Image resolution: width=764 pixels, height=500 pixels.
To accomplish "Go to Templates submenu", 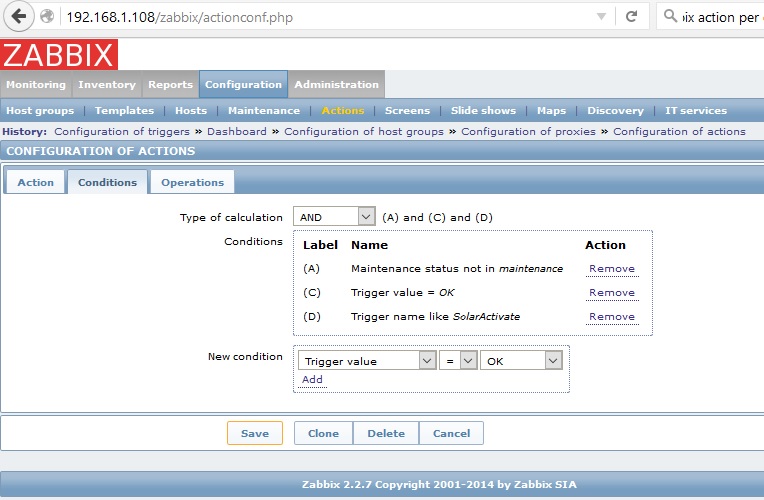I will pyautogui.click(x=124, y=111).
